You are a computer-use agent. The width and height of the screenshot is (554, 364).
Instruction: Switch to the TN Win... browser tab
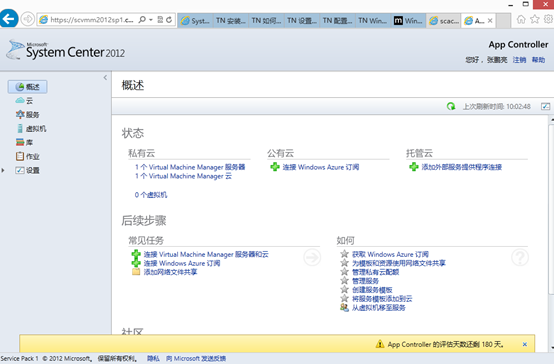click(x=373, y=21)
